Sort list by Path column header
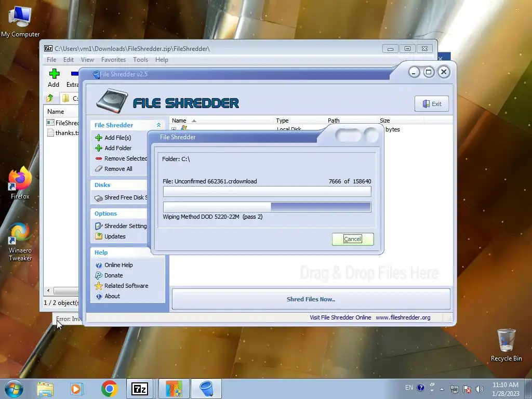The width and height of the screenshot is (532, 399). coord(351,121)
